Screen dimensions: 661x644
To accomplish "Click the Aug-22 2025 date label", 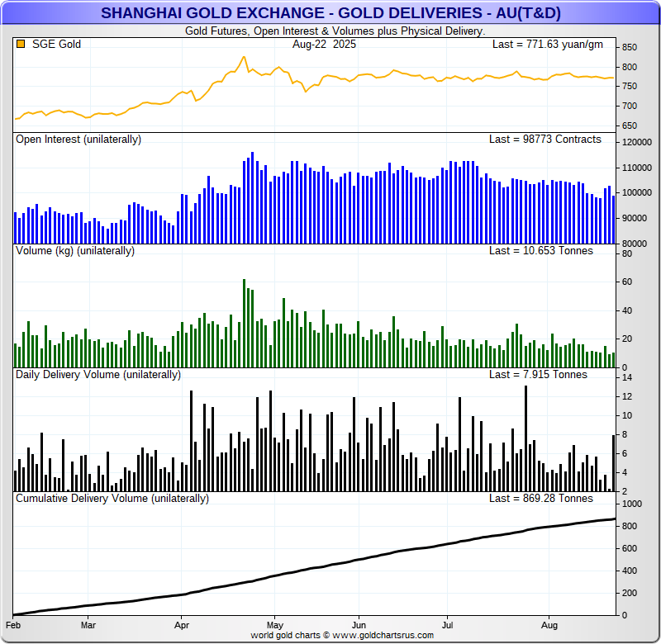I will coord(320,45).
